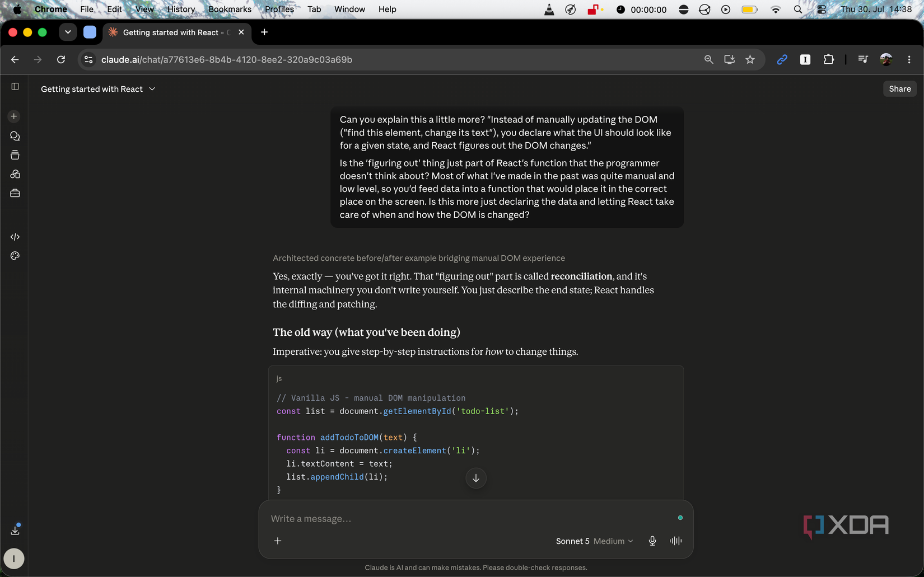Click the white 'I' extension icon
The width and height of the screenshot is (924, 577).
(x=805, y=59)
